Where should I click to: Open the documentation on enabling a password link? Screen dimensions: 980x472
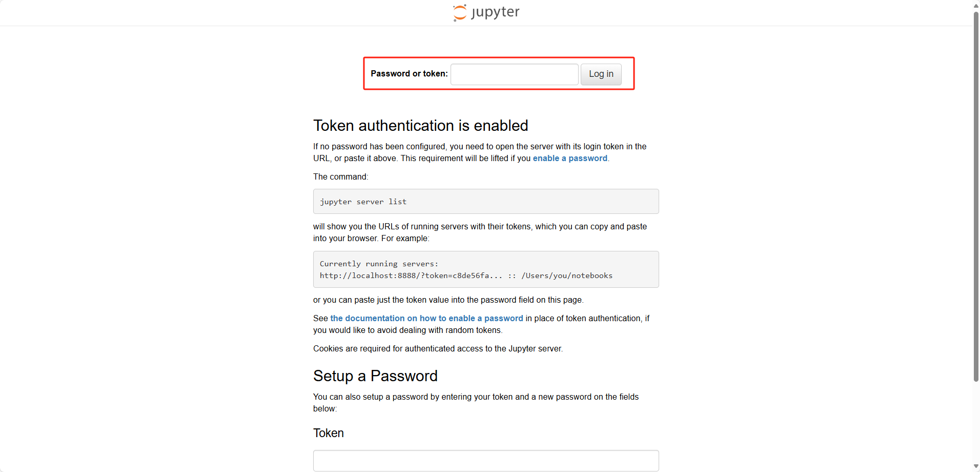pyautogui.click(x=426, y=319)
